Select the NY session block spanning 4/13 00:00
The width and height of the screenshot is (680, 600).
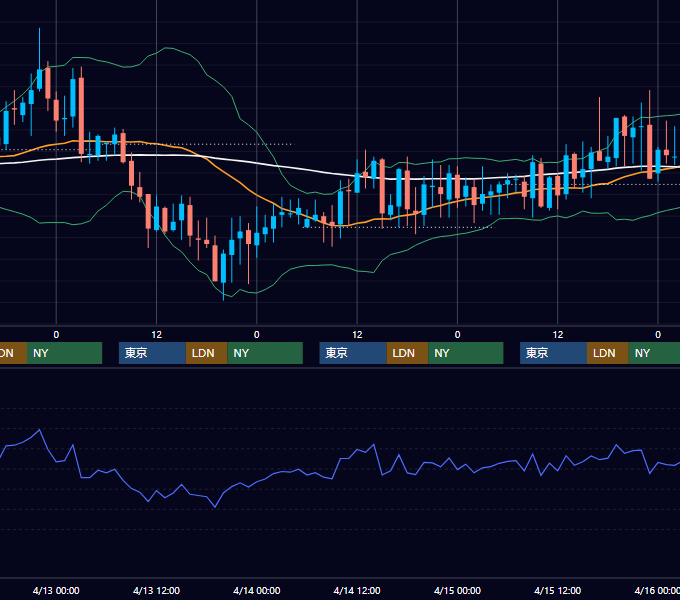pos(64,353)
